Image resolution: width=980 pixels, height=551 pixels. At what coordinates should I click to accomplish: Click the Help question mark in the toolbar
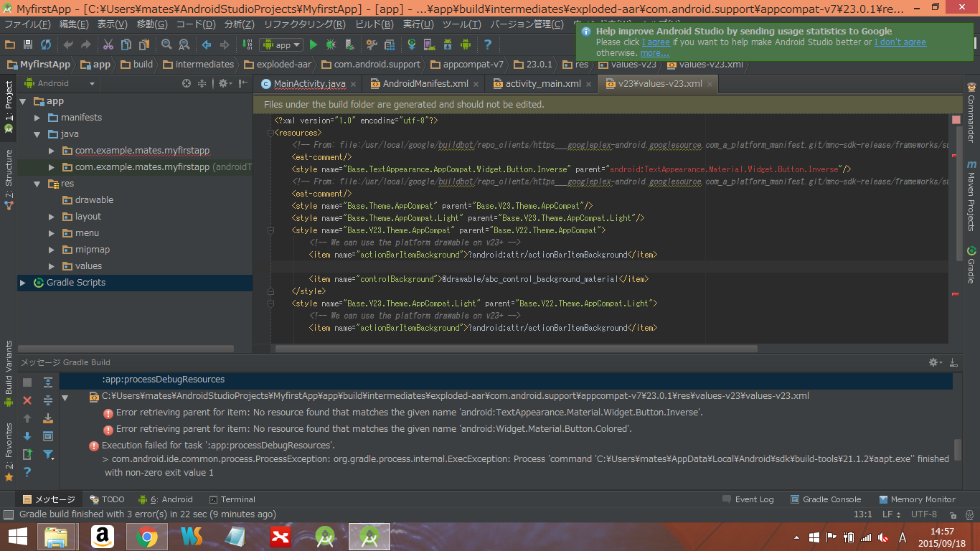488,44
